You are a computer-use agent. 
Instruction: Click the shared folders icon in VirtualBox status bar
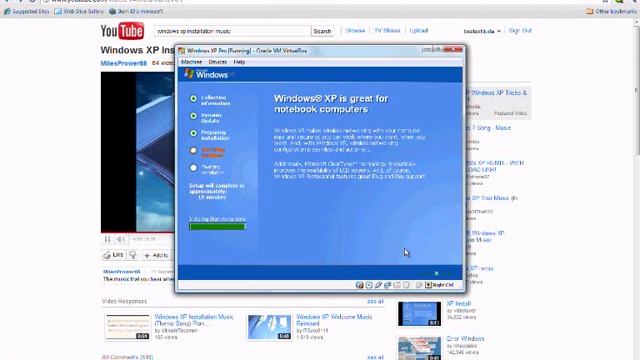[397, 285]
